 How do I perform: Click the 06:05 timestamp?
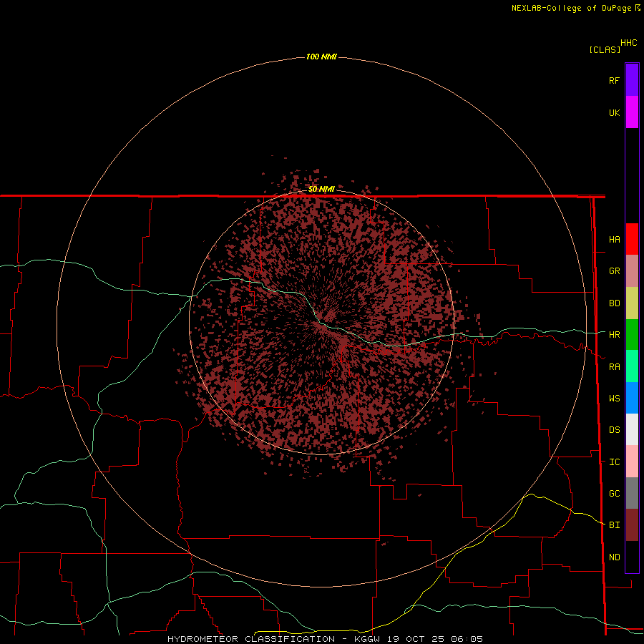467,639
